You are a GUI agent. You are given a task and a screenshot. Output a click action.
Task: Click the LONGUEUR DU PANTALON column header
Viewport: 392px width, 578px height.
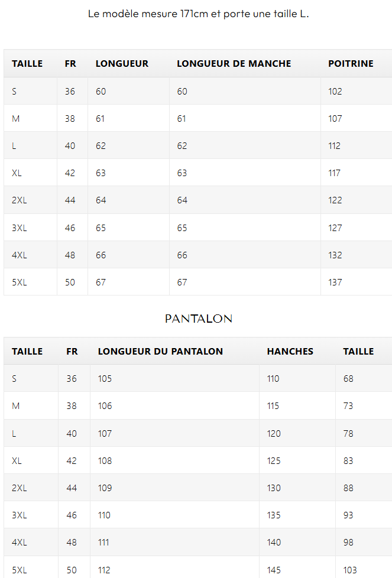click(x=160, y=352)
